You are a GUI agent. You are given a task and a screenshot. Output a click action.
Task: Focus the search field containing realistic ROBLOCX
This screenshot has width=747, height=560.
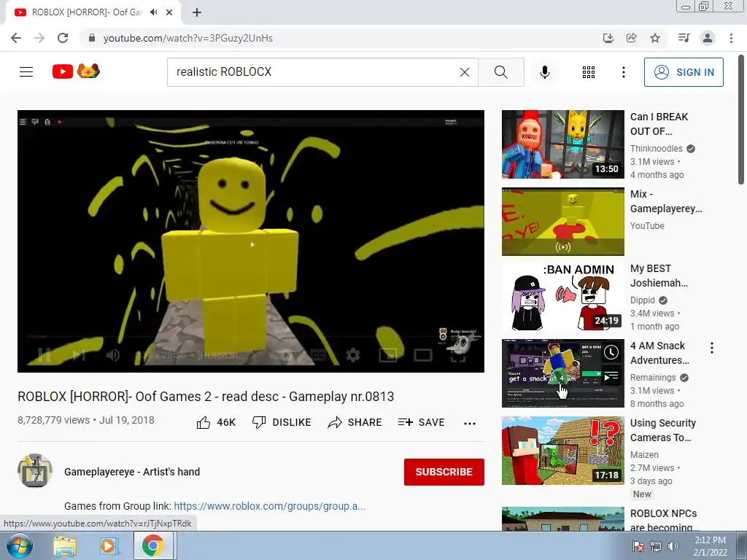point(322,72)
